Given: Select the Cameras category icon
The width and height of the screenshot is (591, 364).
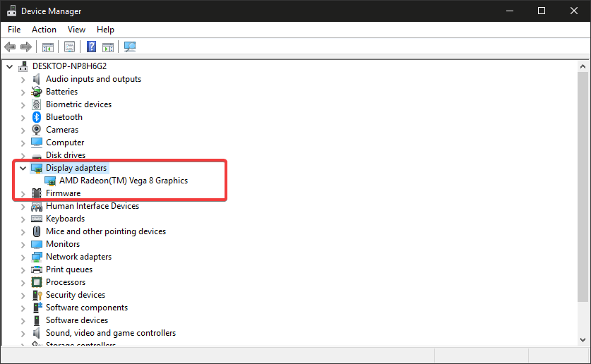Looking at the screenshot, I should (x=37, y=130).
